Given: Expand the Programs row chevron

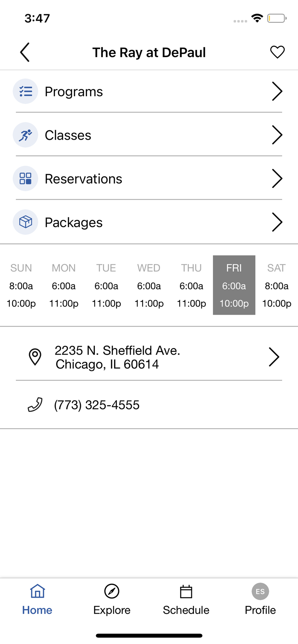Looking at the screenshot, I should point(277,91).
